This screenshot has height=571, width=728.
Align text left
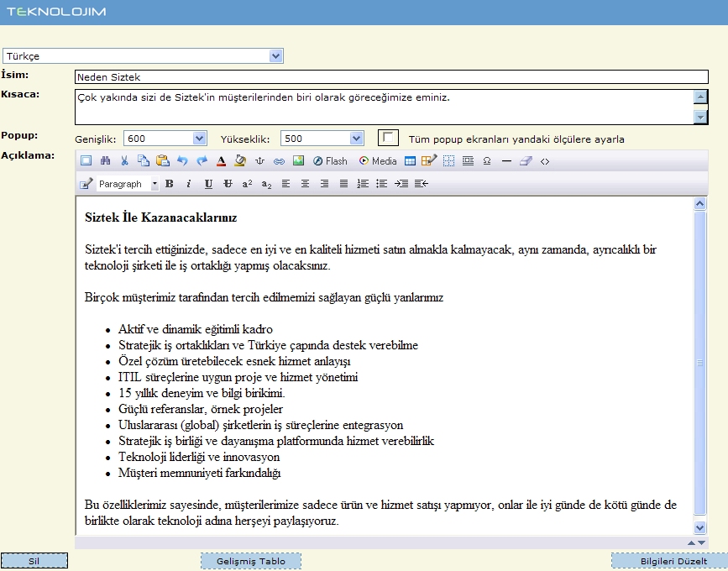pyautogui.click(x=286, y=184)
